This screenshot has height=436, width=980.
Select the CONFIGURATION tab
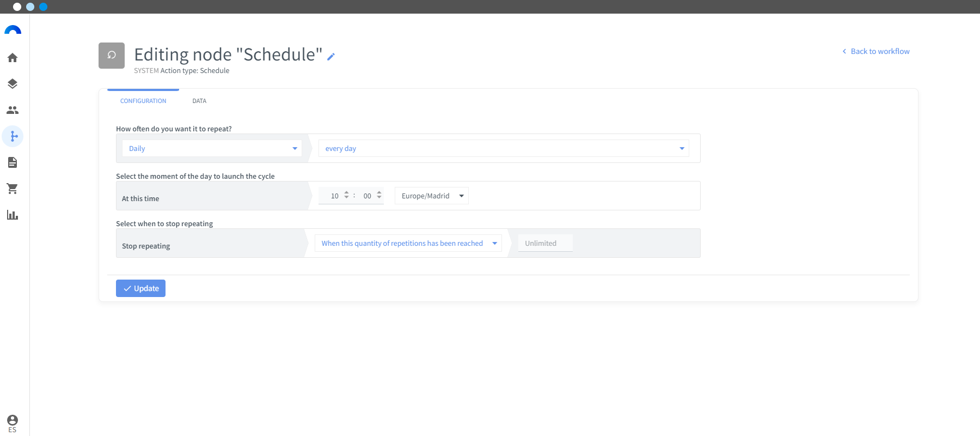[x=143, y=101]
